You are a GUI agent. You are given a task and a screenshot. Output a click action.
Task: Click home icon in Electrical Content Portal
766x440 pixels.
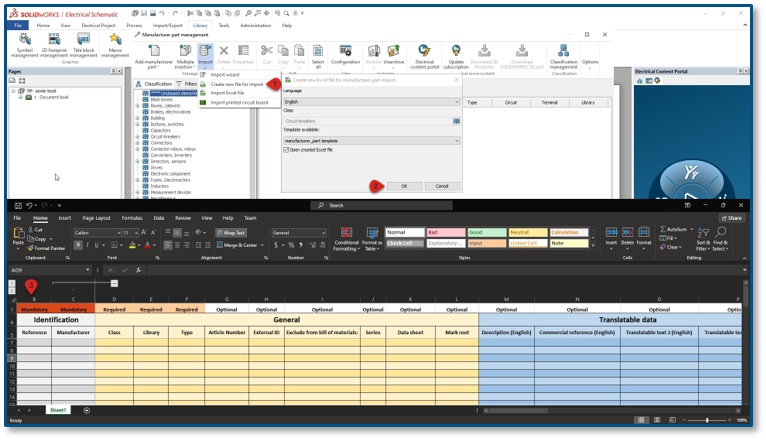pos(639,81)
